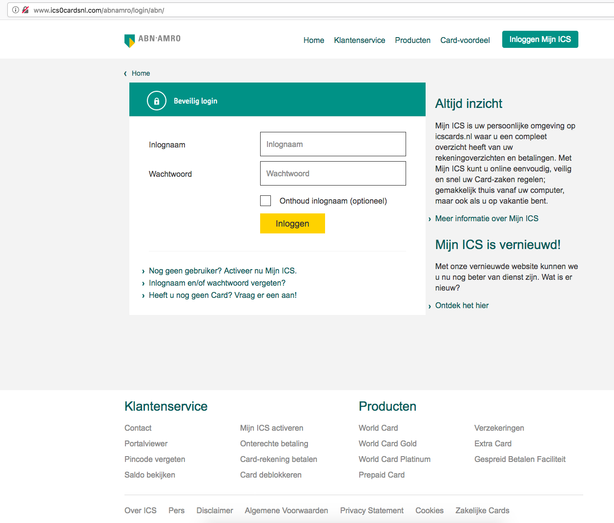
Task: Open the World Card Gold footer link
Action: tap(388, 444)
